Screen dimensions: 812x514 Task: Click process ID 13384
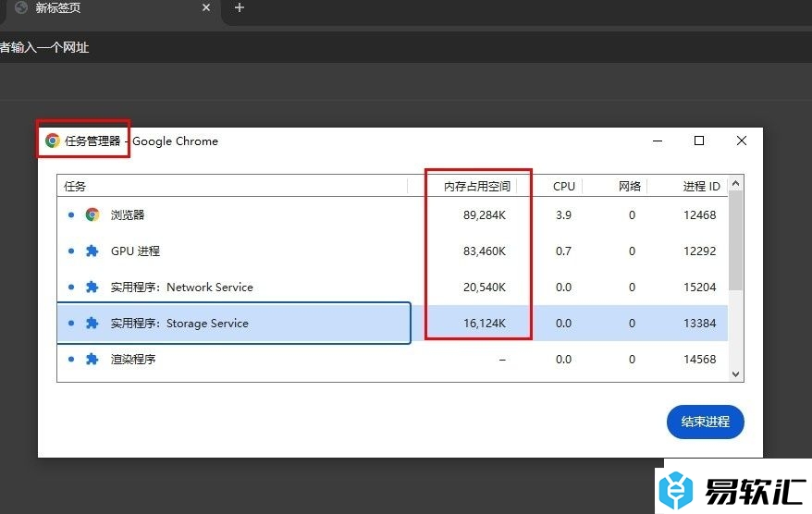(699, 323)
